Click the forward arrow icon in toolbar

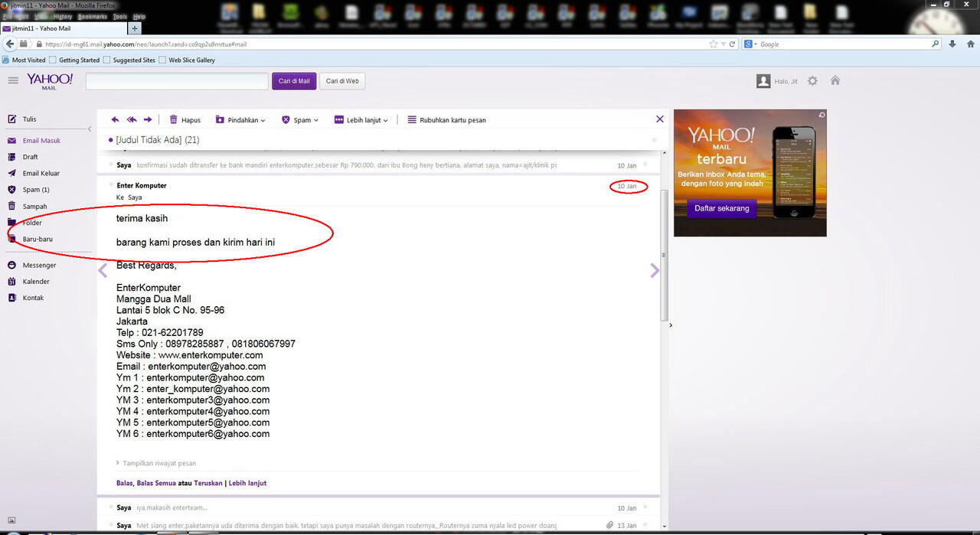pyautogui.click(x=148, y=119)
